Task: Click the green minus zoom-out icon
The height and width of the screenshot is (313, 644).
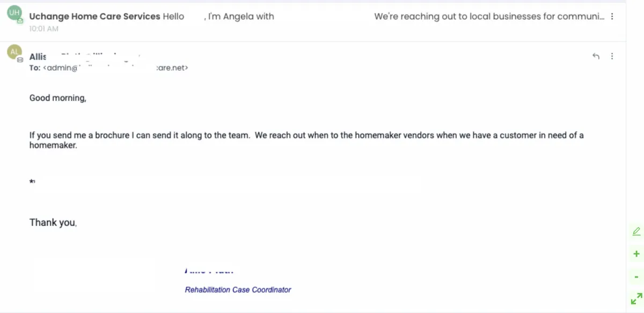Action: point(636,277)
